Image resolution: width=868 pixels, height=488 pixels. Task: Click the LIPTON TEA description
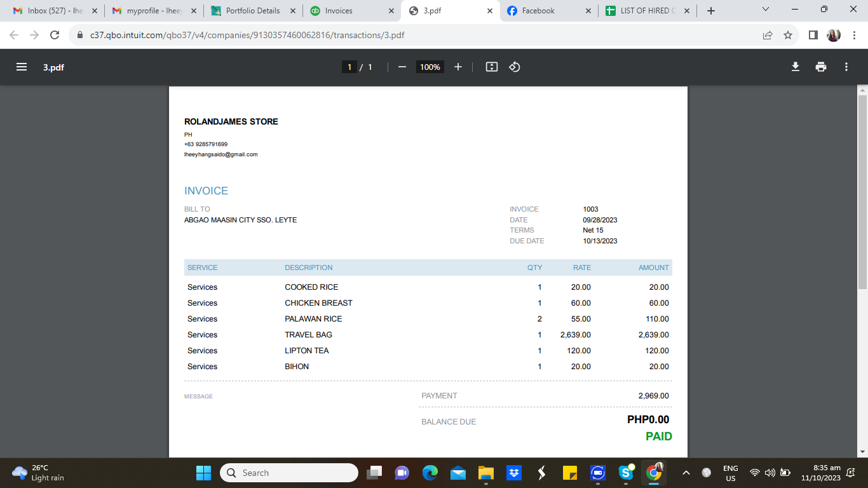coord(307,351)
